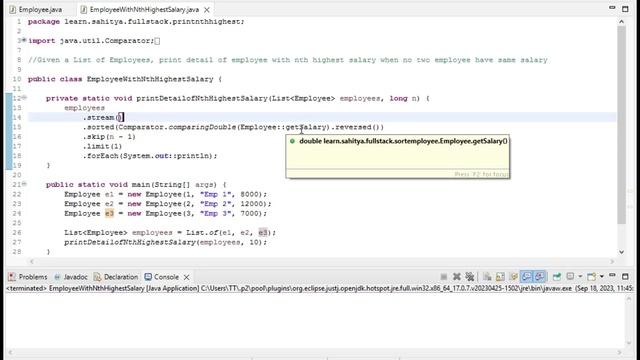Click "import java.util.Comparator;" on line 3
The width and height of the screenshot is (640, 360).
tap(91, 41)
